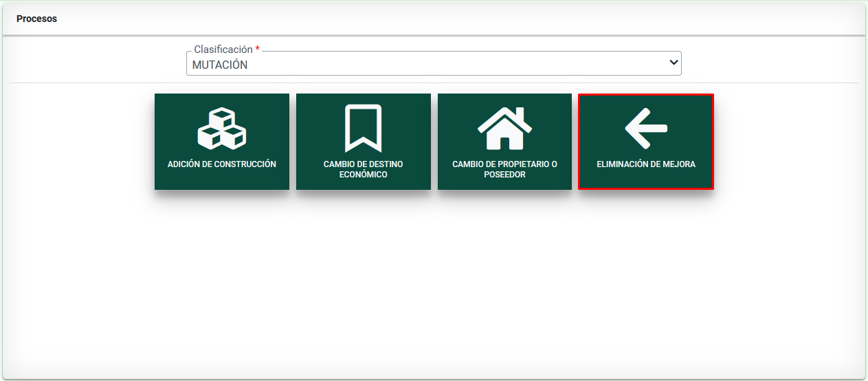
Task: Open the Clasificación combo box
Action: (433, 65)
